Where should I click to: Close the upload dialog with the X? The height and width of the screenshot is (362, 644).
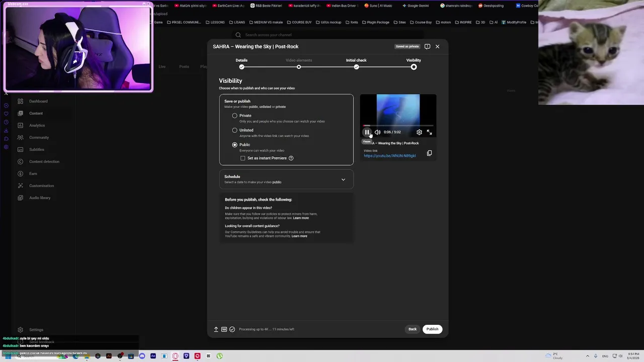pyautogui.click(x=437, y=46)
